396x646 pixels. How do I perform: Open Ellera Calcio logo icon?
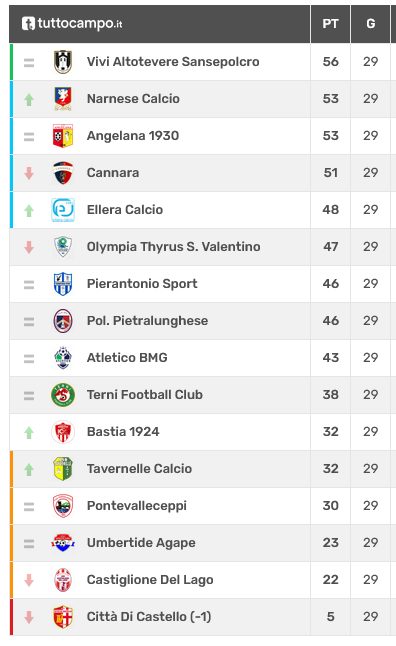(x=63, y=210)
